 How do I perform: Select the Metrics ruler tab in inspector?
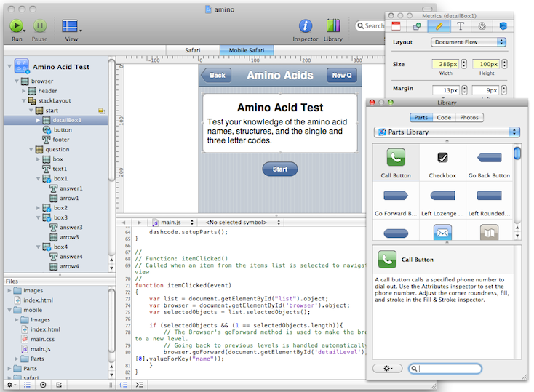[439, 26]
